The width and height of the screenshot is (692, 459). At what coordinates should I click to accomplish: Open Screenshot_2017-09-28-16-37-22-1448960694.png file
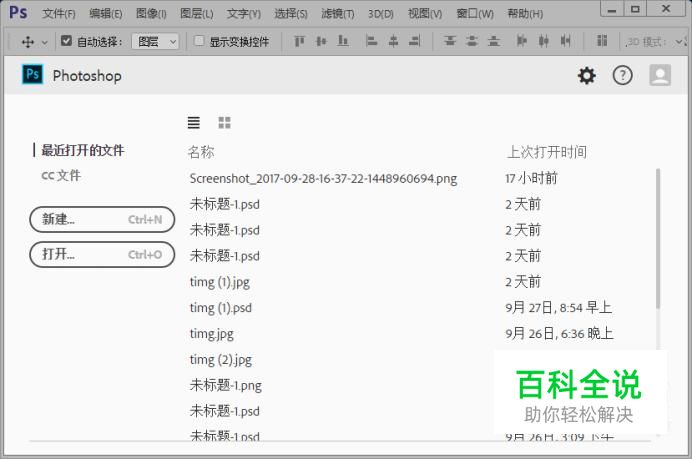tap(323, 179)
